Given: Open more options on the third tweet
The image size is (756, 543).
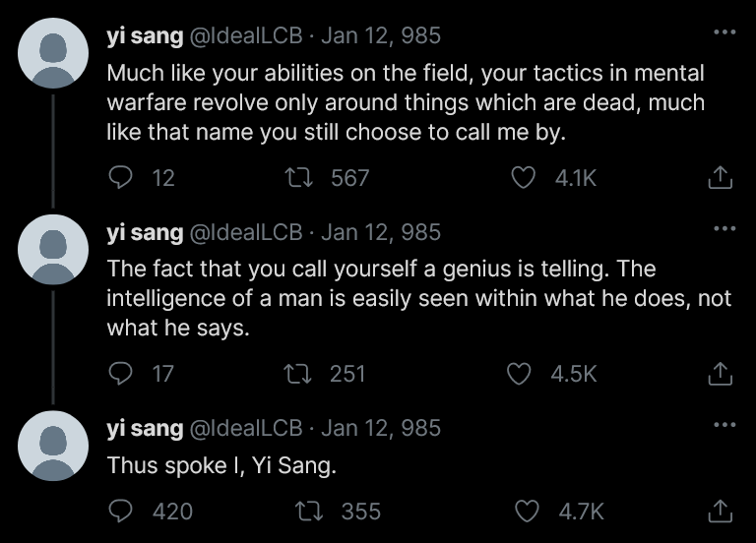Looking at the screenshot, I should coord(724,425).
